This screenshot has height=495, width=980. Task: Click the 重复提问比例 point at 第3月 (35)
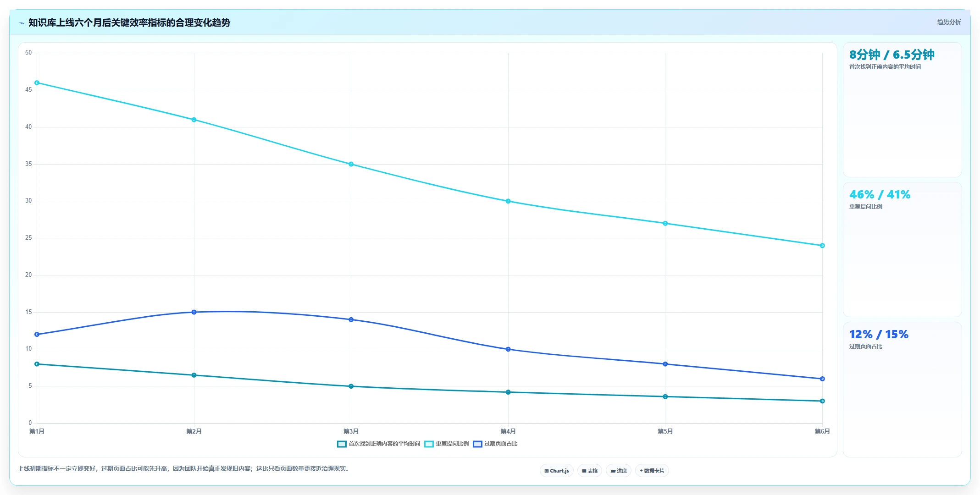point(351,164)
